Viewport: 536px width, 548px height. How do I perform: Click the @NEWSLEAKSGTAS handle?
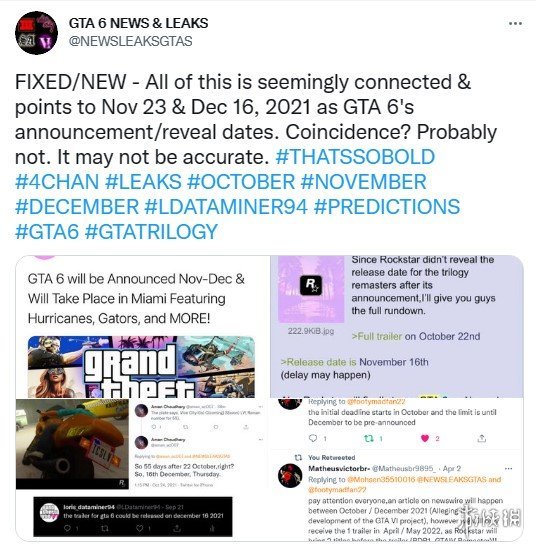pos(131,41)
